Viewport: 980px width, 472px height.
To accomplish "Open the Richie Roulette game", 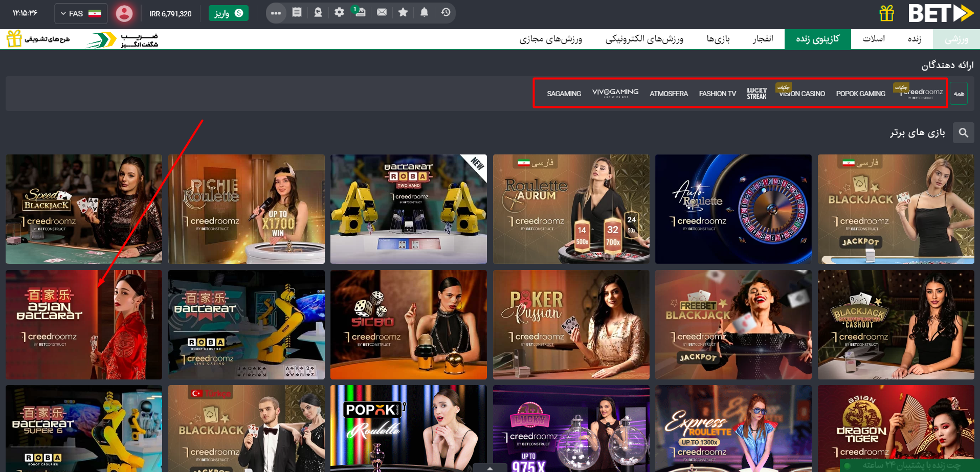I will [247, 209].
